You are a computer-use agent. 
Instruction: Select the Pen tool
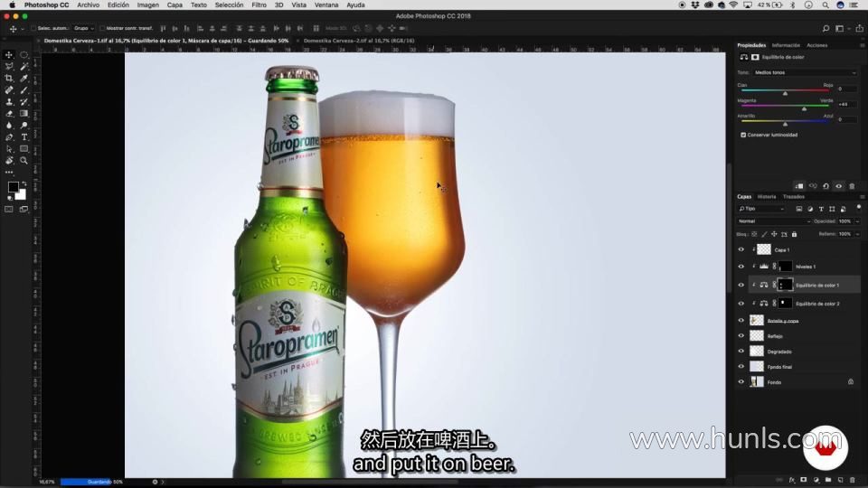(x=9, y=137)
